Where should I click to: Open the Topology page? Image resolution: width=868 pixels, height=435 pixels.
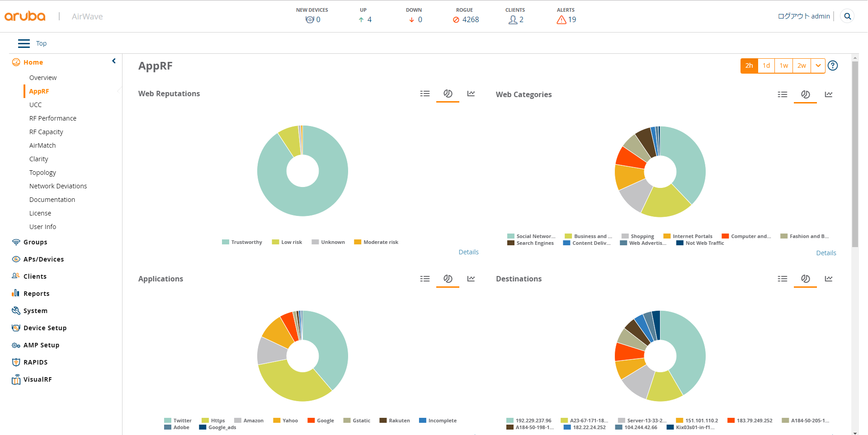click(42, 173)
